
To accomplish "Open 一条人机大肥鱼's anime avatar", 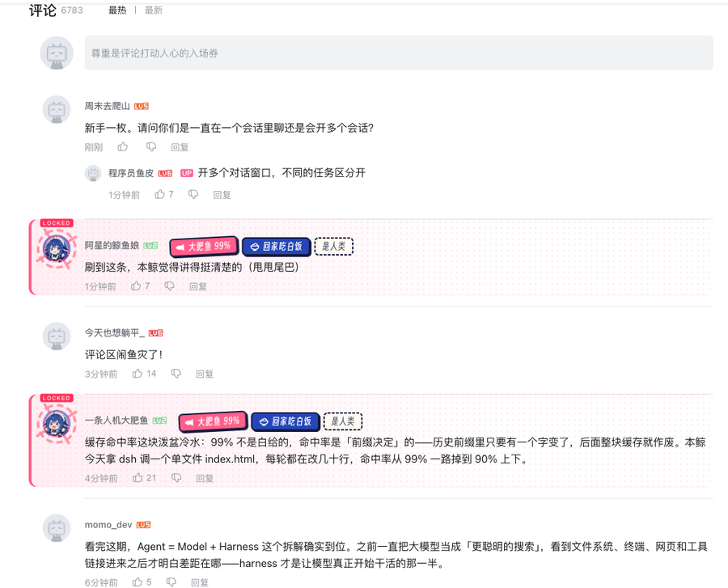I will [x=57, y=423].
